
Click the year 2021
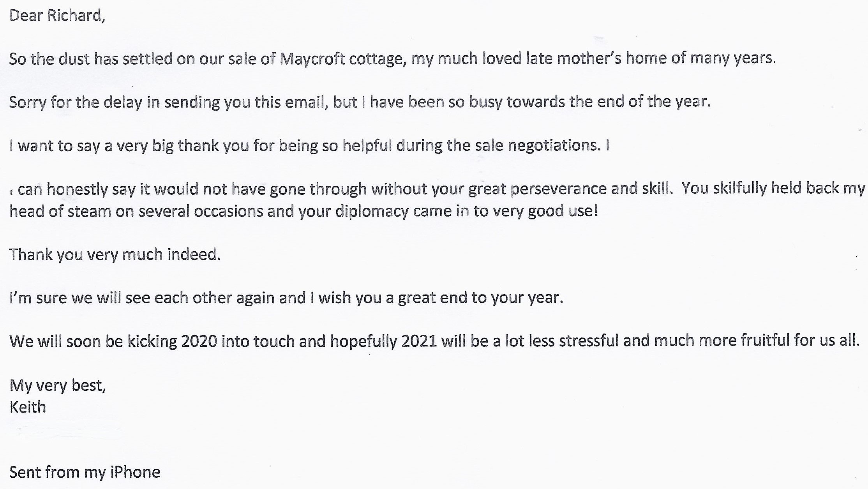418,341
